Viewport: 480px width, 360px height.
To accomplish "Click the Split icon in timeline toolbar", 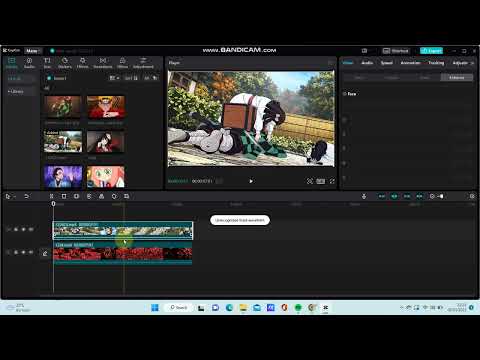I will 51,196.
